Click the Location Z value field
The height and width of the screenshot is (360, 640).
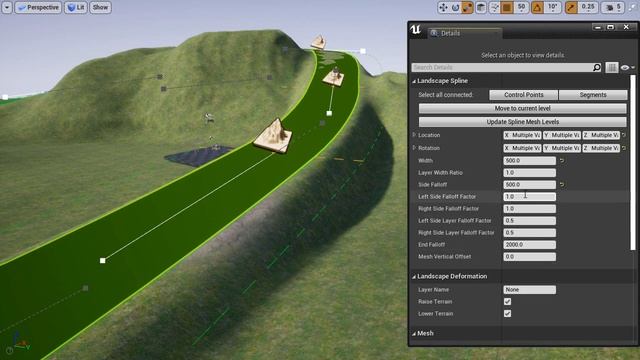click(x=601, y=135)
